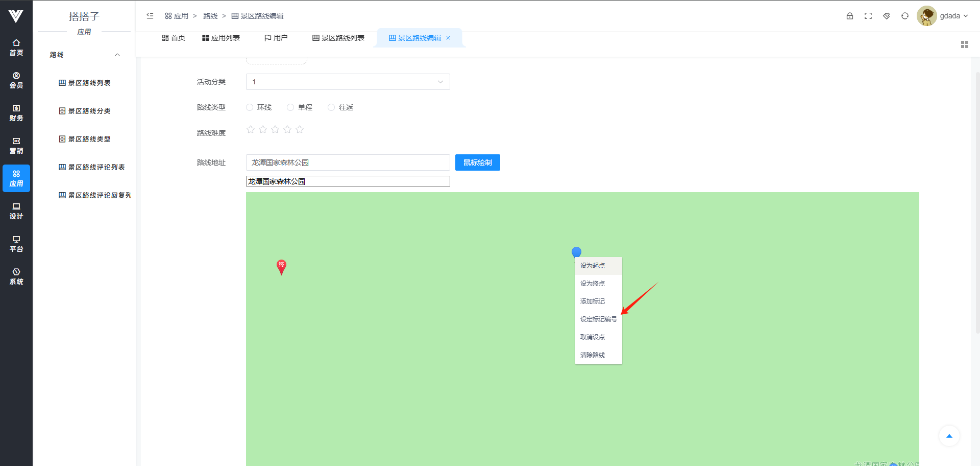Click the grid layout icon at far right
980x466 pixels.
tap(964, 45)
